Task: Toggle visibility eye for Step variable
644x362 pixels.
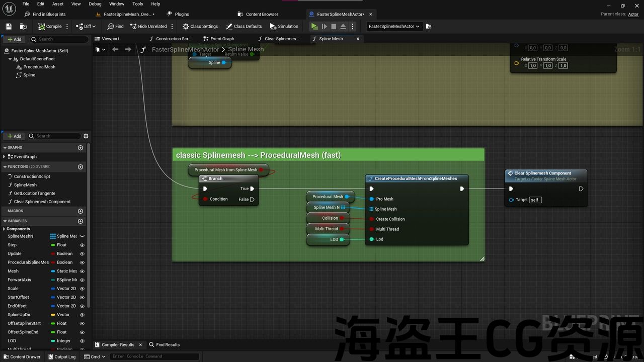Action: tap(82, 245)
